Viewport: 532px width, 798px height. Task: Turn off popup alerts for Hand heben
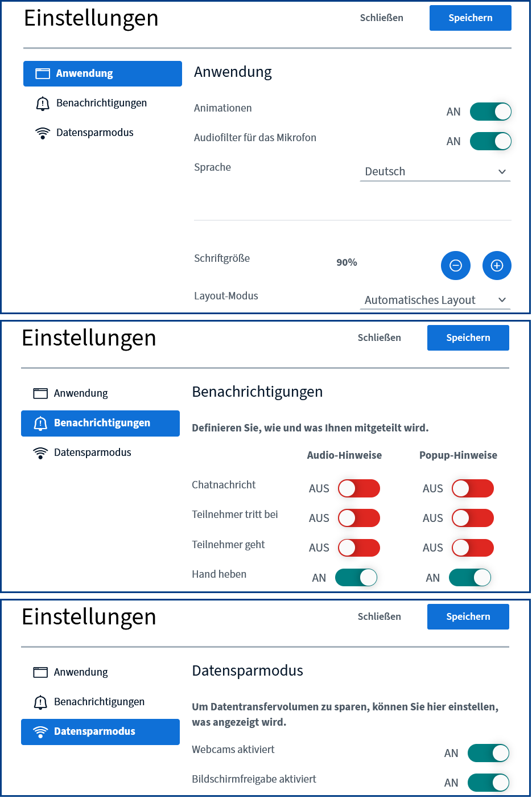469,577
